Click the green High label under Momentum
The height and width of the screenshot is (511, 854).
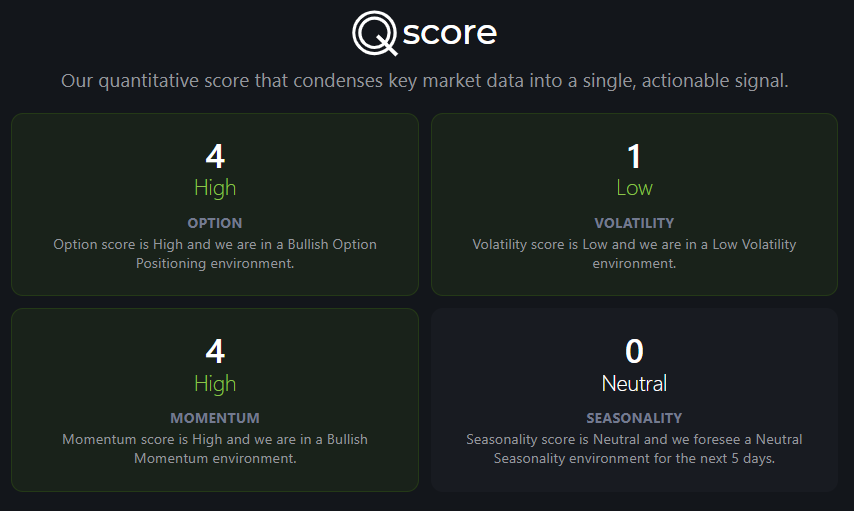pos(215,384)
